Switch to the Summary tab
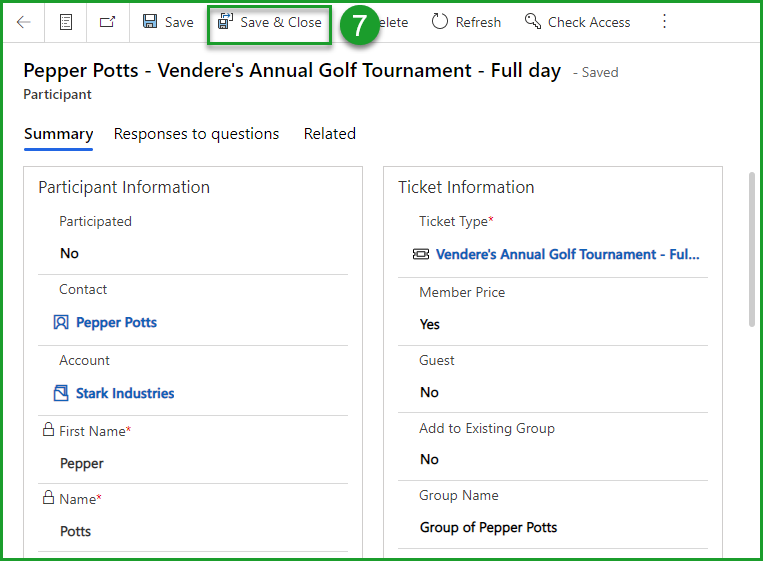 pos(58,134)
